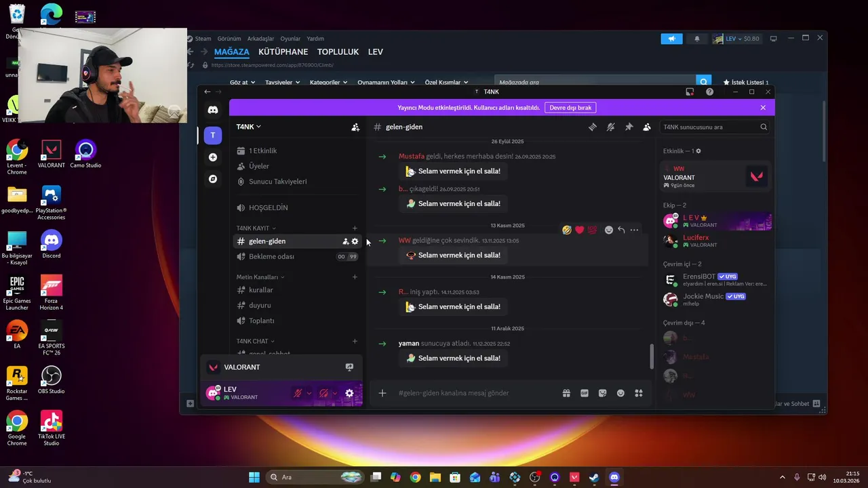Toggle microphone mute in user panel
Image resolution: width=868 pixels, height=488 pixels.
pyautogui.click(x=297, y=393)
